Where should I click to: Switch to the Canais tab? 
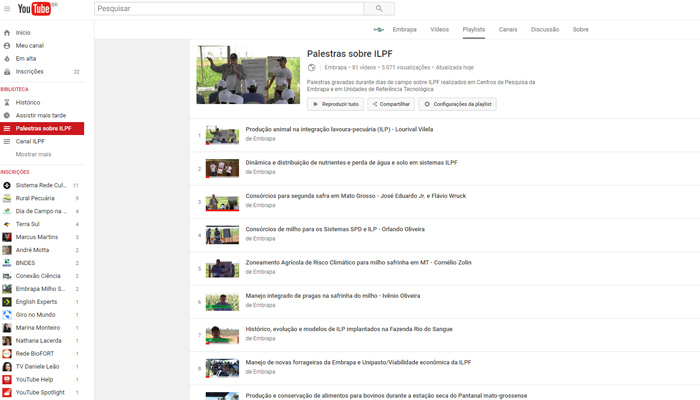(x=508, y=30)
